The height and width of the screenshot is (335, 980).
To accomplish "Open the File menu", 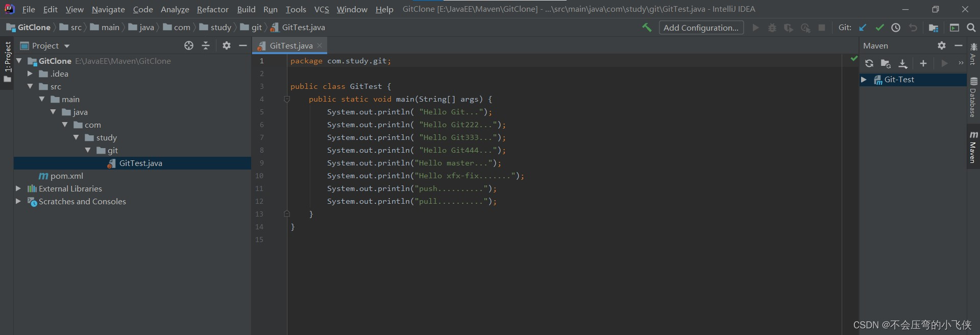I will tap(29, 9).
